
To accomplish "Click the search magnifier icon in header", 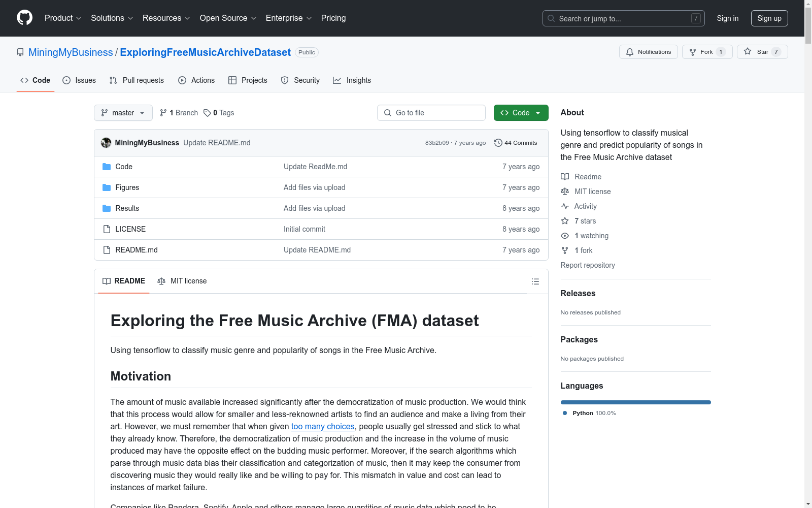I will [x=551, y=18].
